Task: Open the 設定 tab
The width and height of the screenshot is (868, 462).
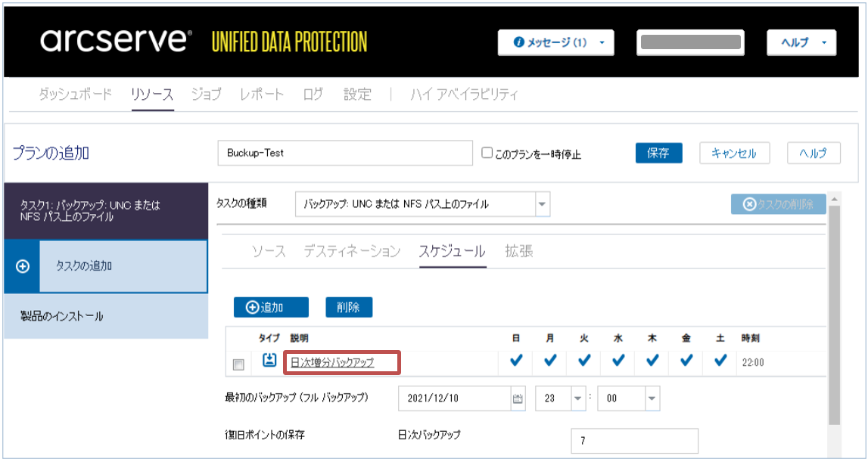Action: click(x=357, y=94)
